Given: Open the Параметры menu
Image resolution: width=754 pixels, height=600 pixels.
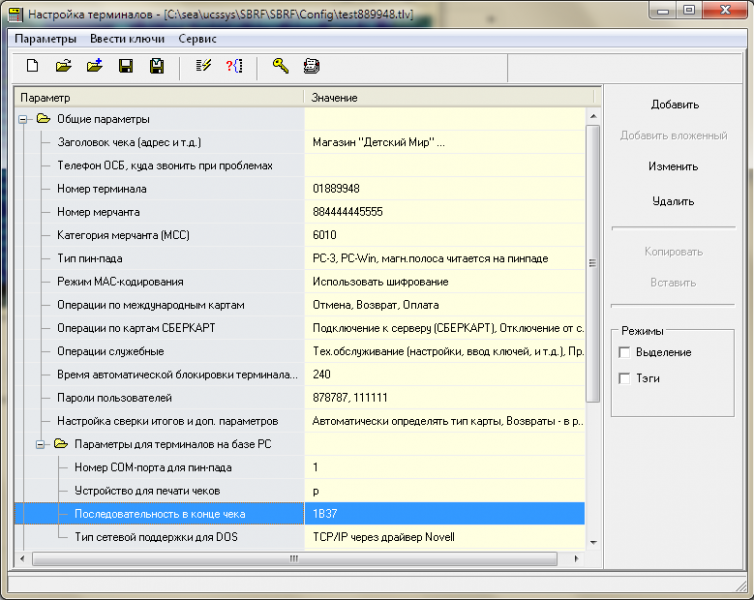Looking at the screenshot, I should point(45,39).
